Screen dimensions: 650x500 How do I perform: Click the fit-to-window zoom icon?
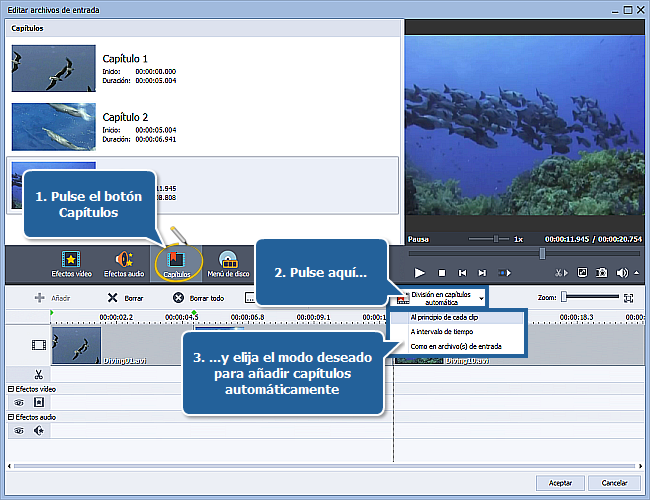(x=628, y=298)
